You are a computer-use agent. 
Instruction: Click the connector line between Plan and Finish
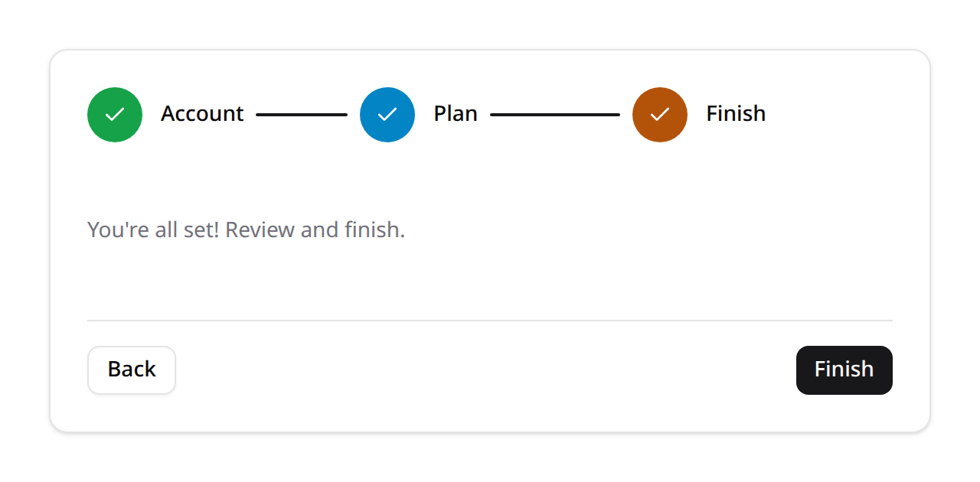[x=555, y=115]
